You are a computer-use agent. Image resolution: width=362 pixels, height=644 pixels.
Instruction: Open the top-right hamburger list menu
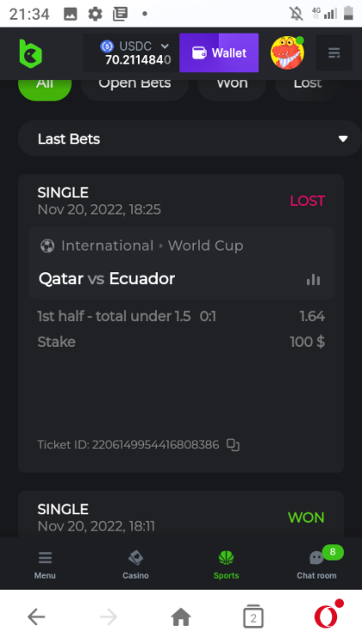point(334,53)
